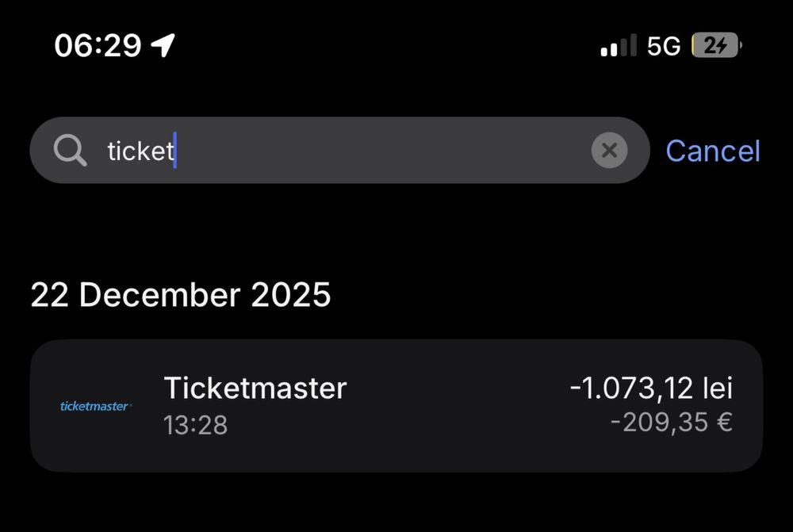Image resolution: width=793 pixels, height=532 pixels.
Task: Tap the 5G network label
Action: click(x=664, y=46)
